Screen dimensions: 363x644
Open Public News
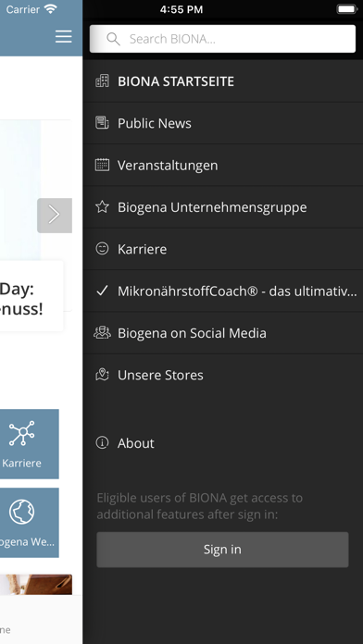tap(223, 123)
